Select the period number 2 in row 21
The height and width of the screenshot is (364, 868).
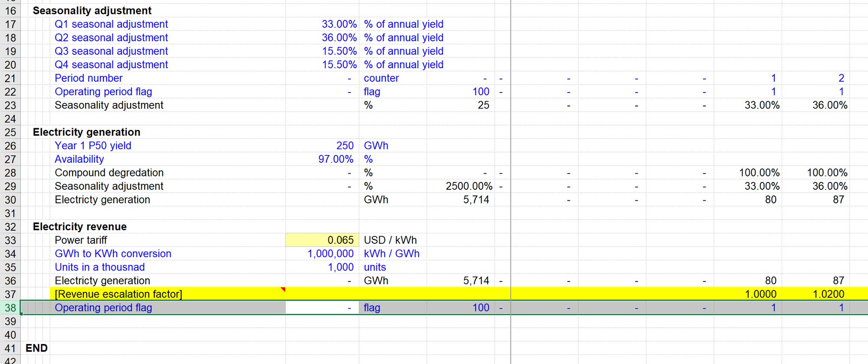[x=841, y=78]
